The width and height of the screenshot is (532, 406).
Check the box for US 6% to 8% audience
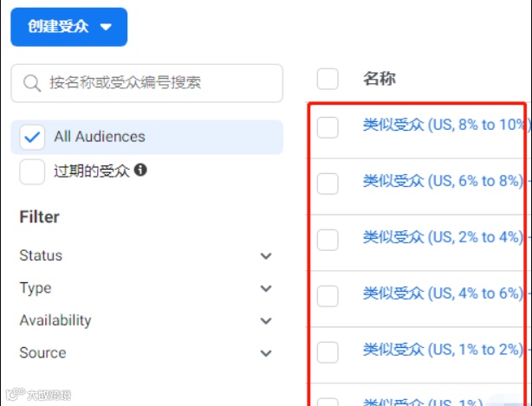(x=328, y=184)
